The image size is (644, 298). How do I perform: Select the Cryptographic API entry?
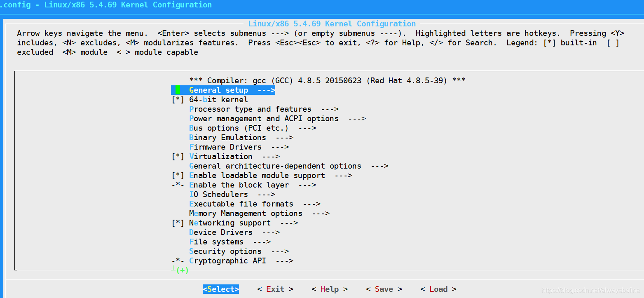coord(232,261)
